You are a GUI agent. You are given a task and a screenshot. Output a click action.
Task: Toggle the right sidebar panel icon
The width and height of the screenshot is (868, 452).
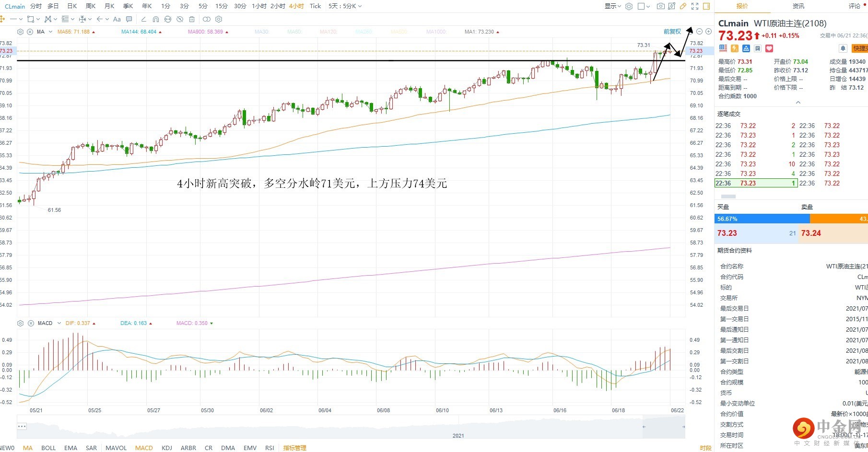(706, 6)
